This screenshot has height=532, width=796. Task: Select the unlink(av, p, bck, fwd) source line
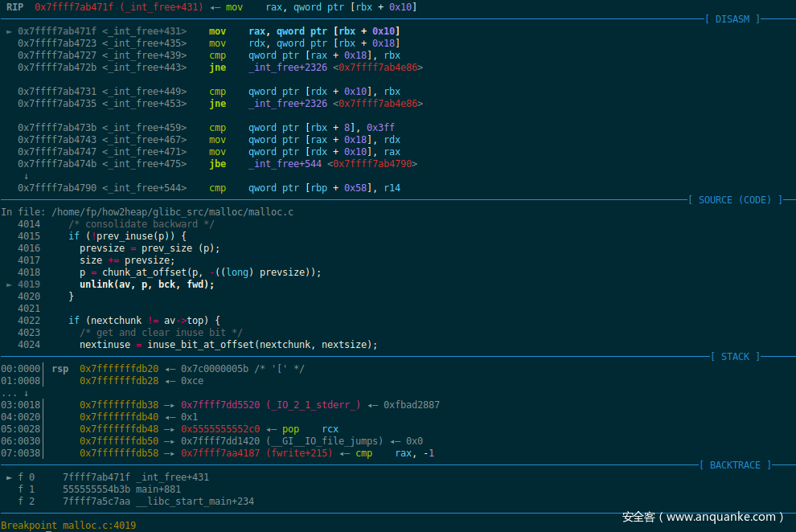click(x=147, y=284)
